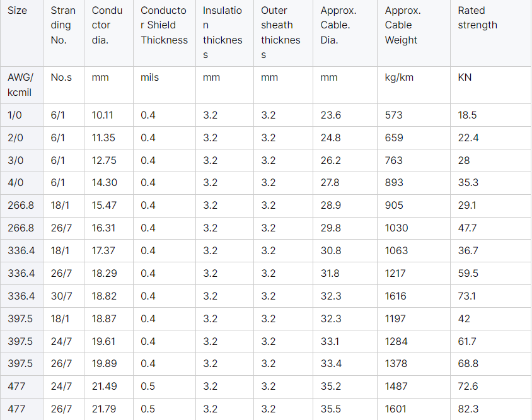Select conductor diameter value 21.79
Viewport: 532px width, 420px height.
point(104,409)
